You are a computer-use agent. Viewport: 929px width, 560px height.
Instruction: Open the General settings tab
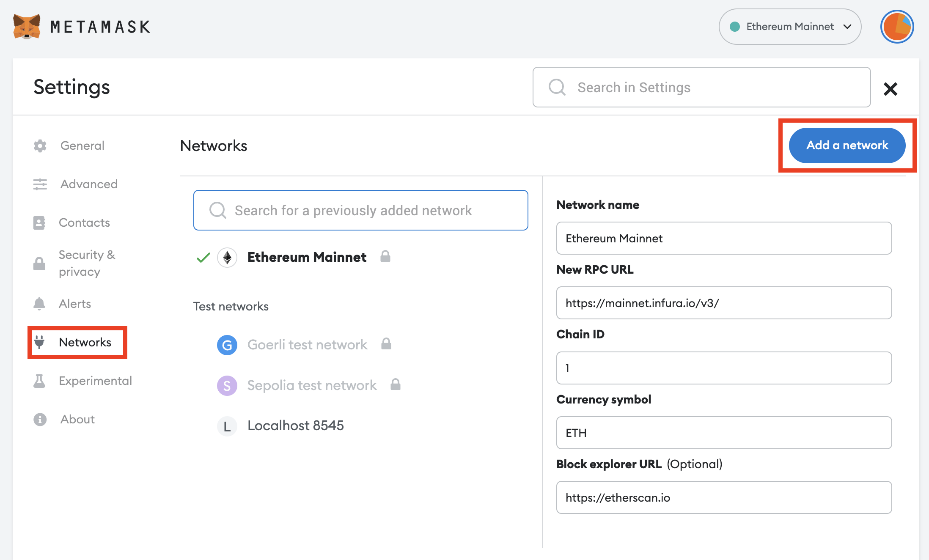point(82,146)
